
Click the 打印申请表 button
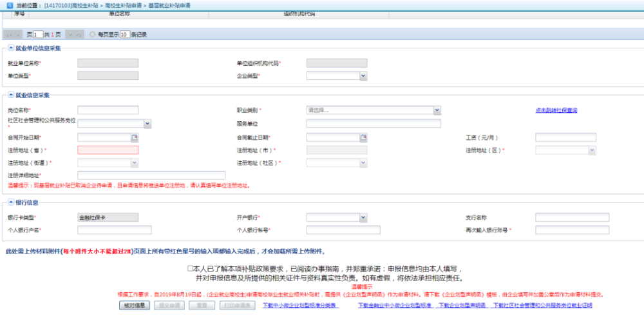coord(238,305)
